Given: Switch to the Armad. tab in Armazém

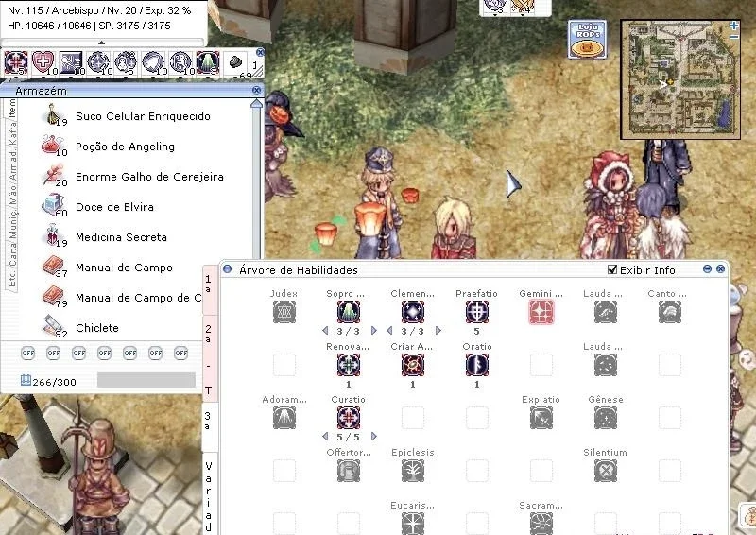Looking at the screenshot, I should [x=12, y=164].
